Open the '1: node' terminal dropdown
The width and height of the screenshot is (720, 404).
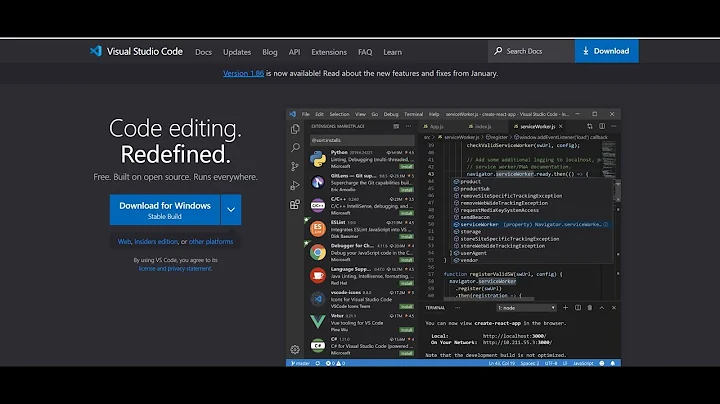(526, 308)
